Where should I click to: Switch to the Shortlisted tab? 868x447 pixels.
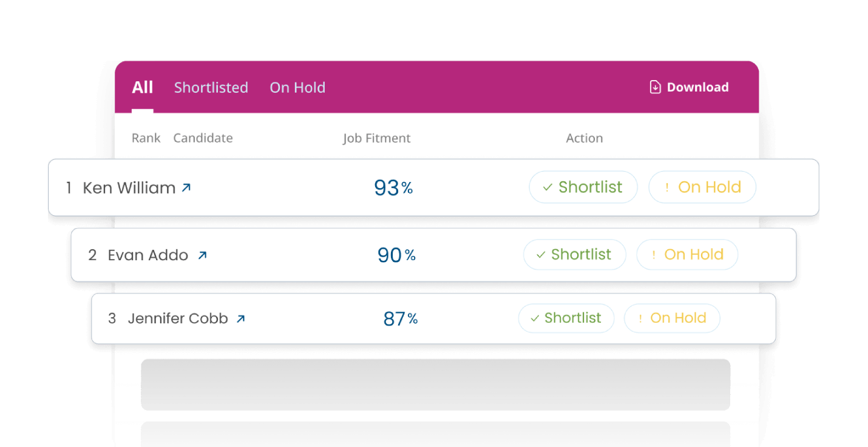click(211, 87)
